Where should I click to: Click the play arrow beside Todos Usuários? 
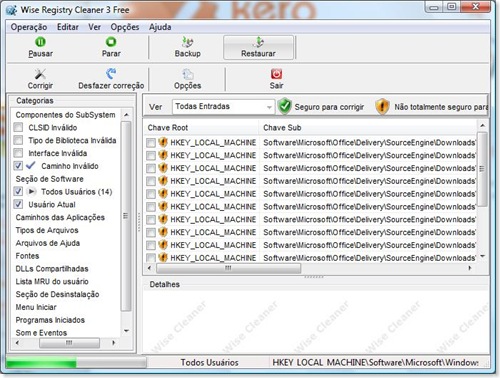pos(32,192)
